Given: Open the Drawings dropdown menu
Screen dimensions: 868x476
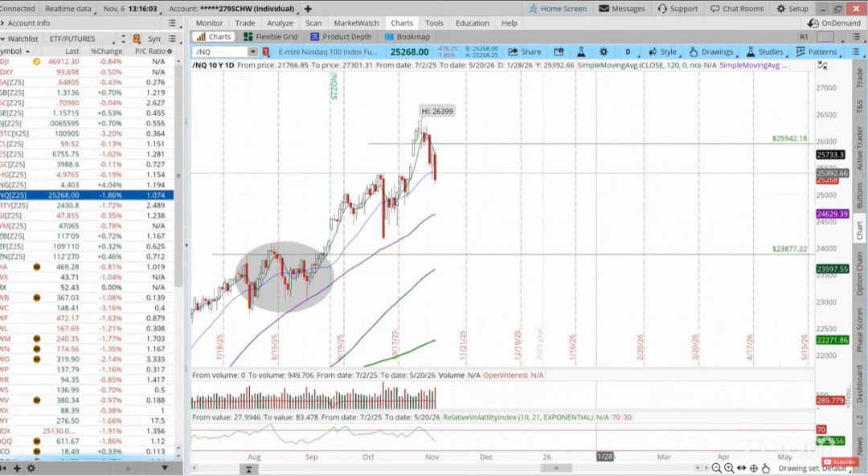Looking at the screenshot, I should pos(713,51).
